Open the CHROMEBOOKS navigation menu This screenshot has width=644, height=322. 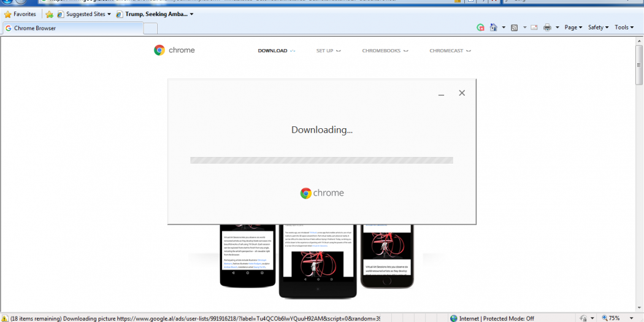(385, 51)
